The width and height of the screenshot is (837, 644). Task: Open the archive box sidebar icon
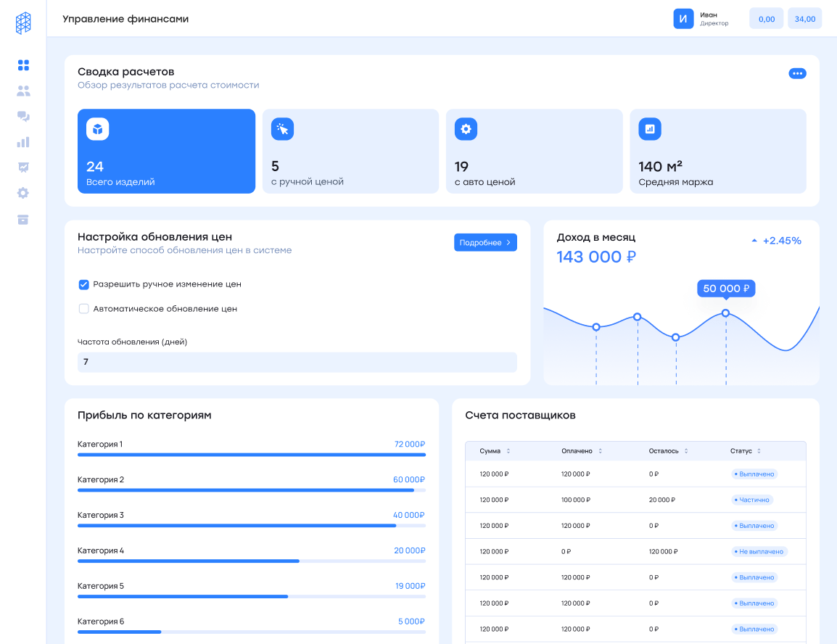[x=23, y=219]
